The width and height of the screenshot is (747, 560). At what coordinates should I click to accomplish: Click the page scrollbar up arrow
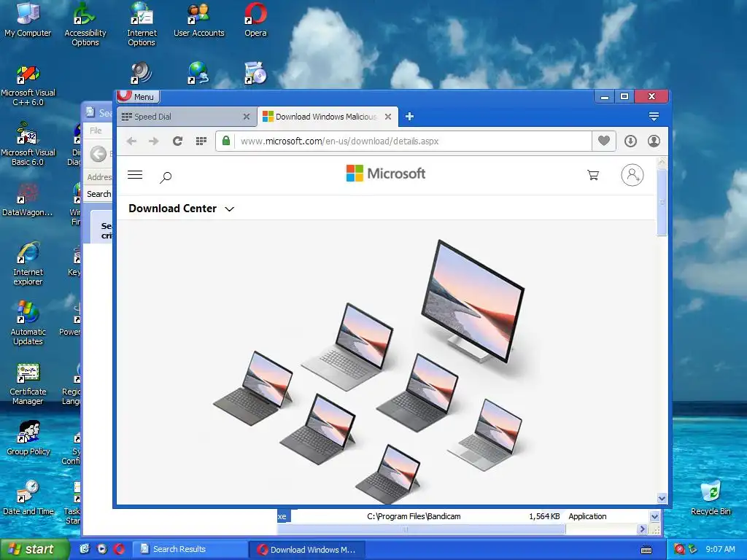click(662, 162)
